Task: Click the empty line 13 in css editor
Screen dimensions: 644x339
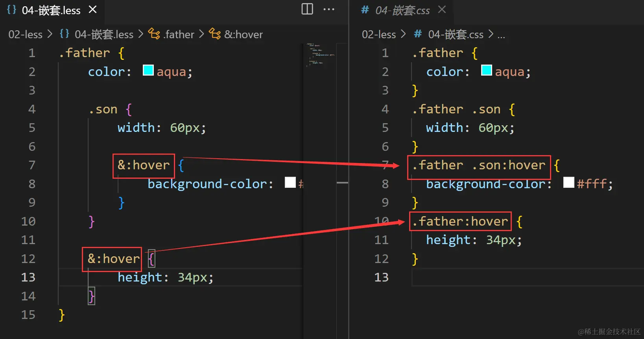Action: pyautogui.click(x=528, y=278)
